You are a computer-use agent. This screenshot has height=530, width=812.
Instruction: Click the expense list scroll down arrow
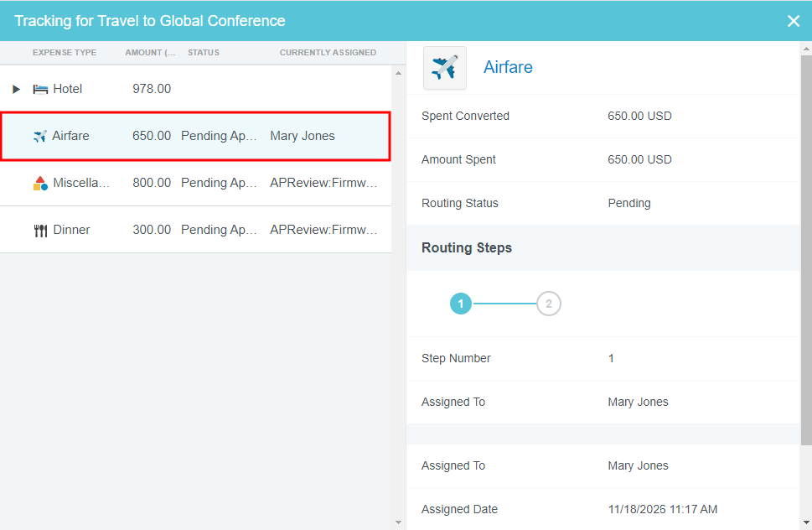[398, 522]
